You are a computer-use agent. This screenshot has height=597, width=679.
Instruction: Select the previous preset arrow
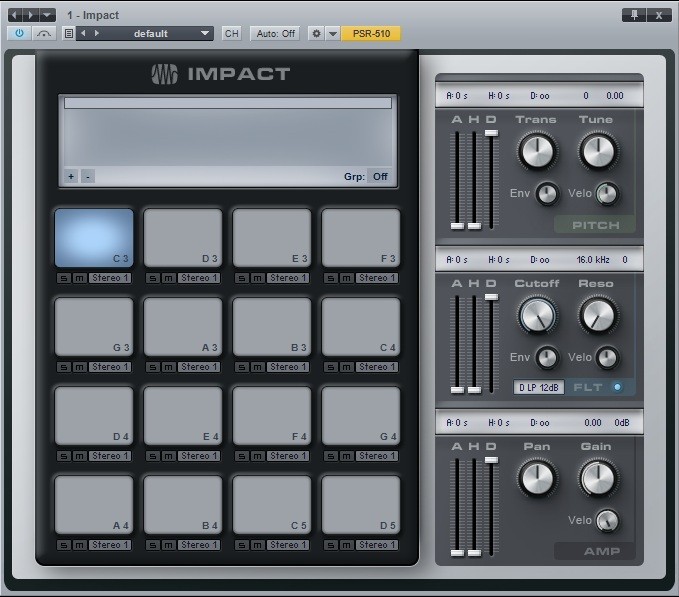83,33
